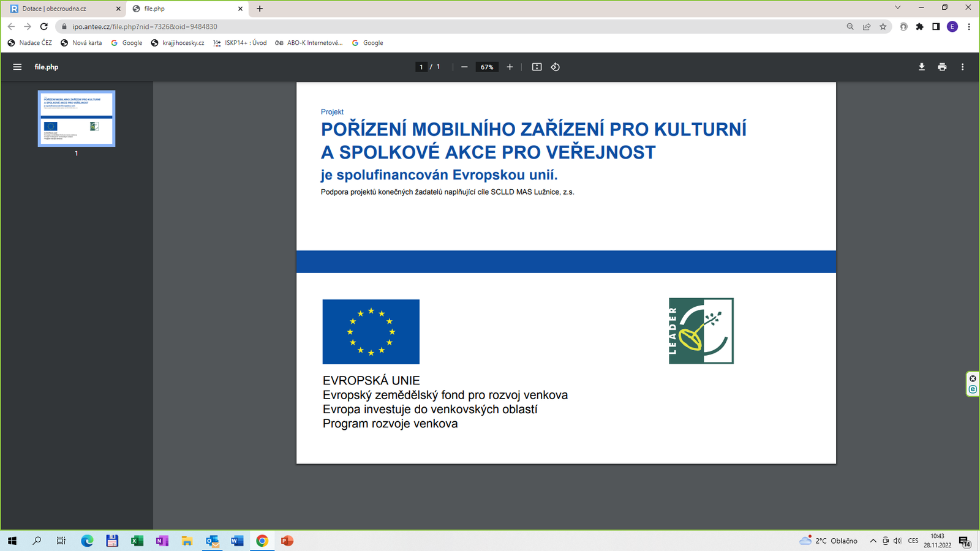Open File Explorer from taskbar
980x551 pixels.
tap(187, 541)
